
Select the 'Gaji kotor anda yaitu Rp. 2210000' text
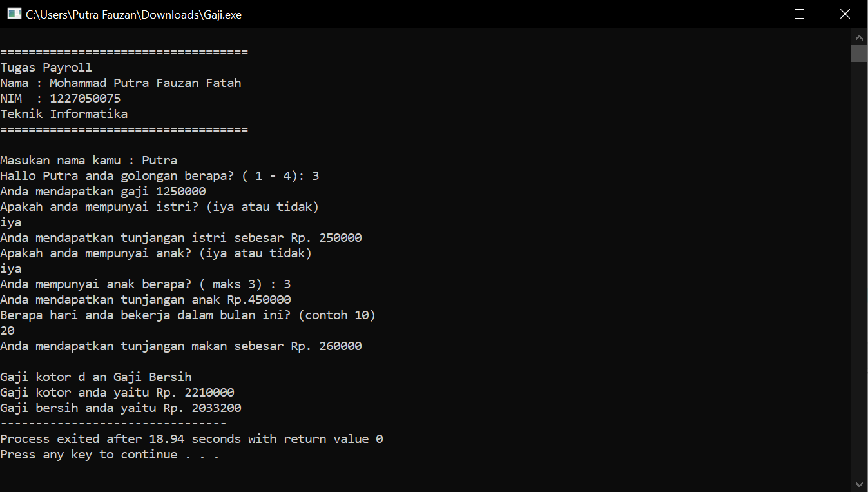coord(118,392)
